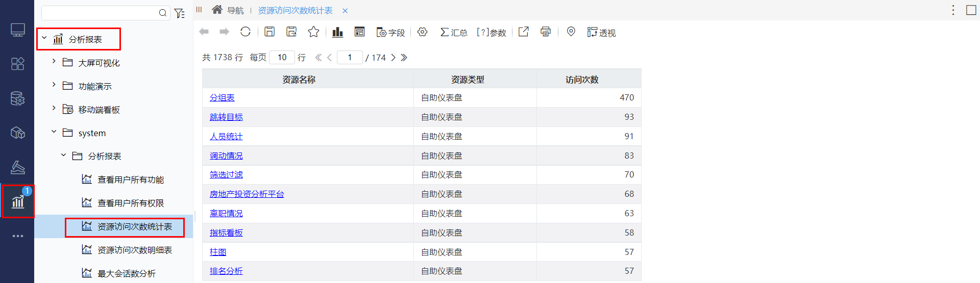The width and height of the screenshot is (980, 283).
Task: Open the 汇总 summary button
Action: tap(454, 32)
